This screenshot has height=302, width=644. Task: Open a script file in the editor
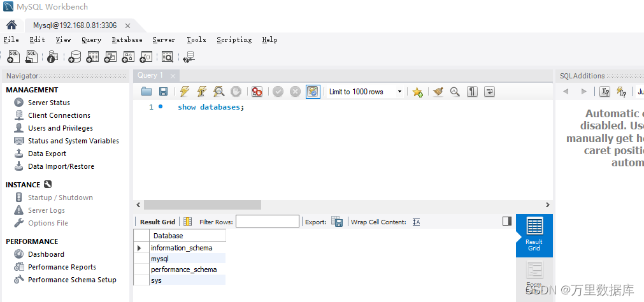coord(147,92)
